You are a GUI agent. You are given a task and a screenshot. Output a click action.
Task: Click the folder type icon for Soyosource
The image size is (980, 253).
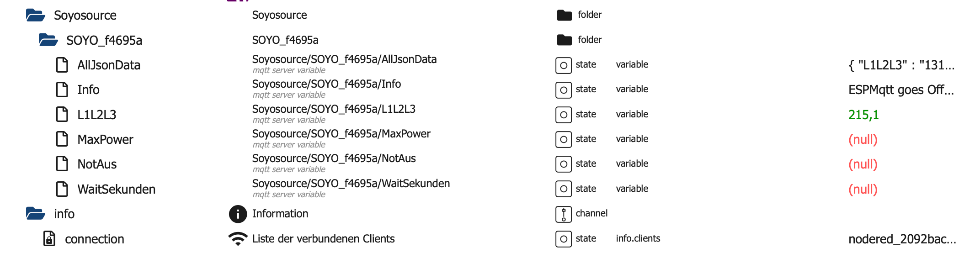click(x=564, y=15)
